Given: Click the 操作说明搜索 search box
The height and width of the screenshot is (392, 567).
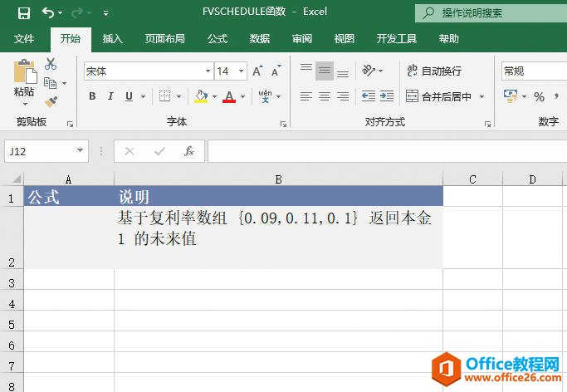Looking at the screenshot, I should [x=491, y=13].
